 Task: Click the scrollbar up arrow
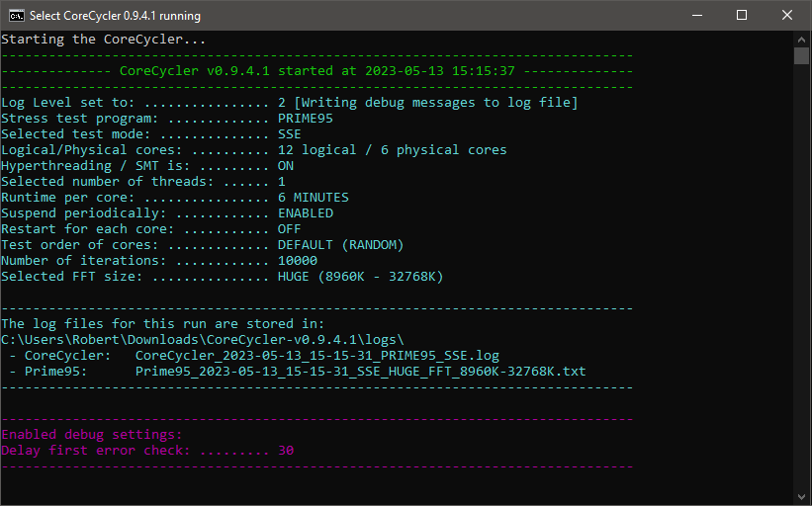point(802,39)
